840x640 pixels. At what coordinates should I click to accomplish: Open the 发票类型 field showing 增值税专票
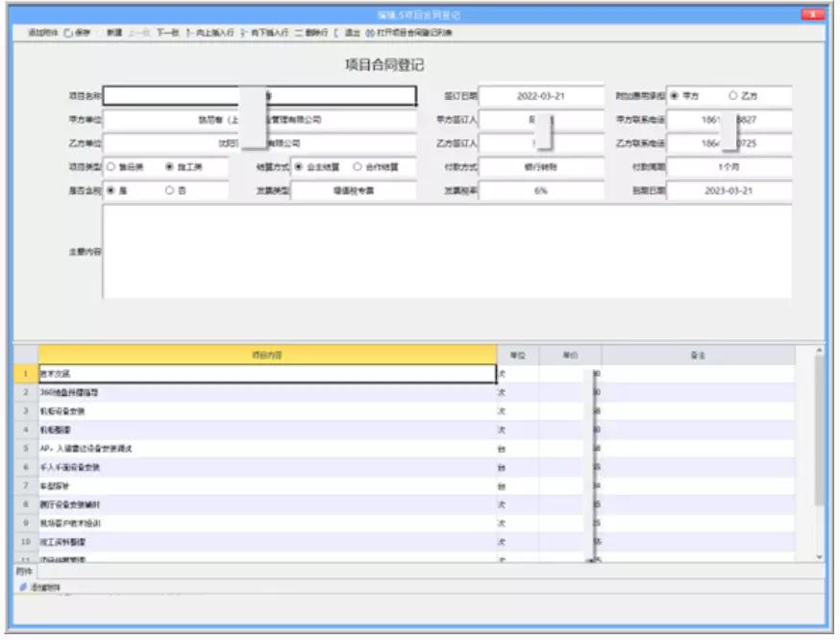point(353,190)
